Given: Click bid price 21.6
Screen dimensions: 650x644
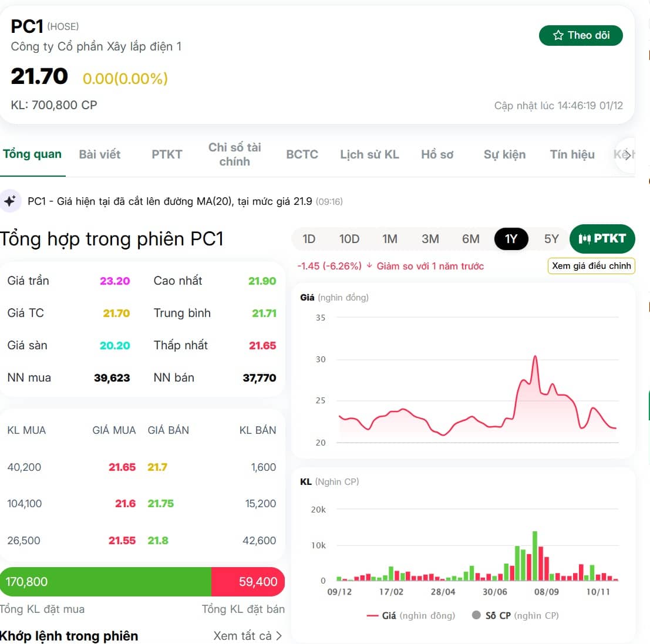Looking at the screenshot, I should click(x=125, y=504).
